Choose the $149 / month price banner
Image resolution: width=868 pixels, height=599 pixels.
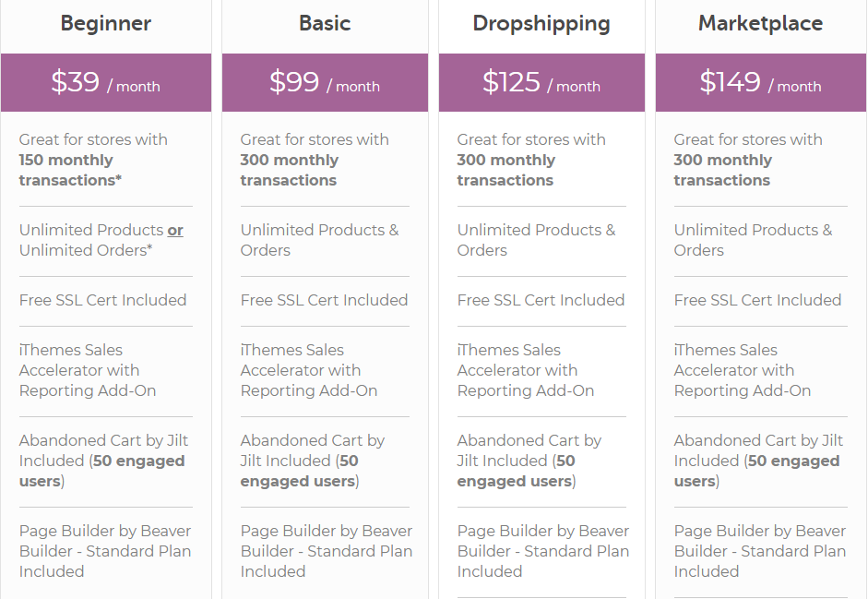pyautogui.click(x=761, y=82)
